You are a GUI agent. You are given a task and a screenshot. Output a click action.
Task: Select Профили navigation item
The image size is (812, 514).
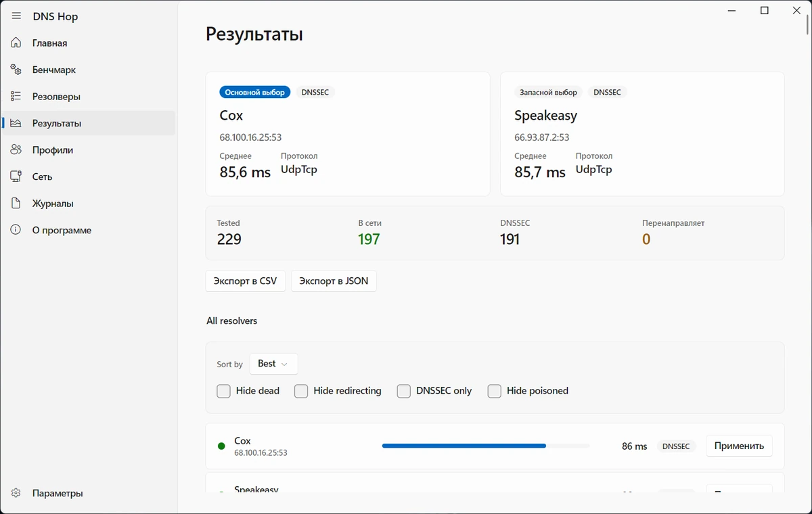pos(89,150)
